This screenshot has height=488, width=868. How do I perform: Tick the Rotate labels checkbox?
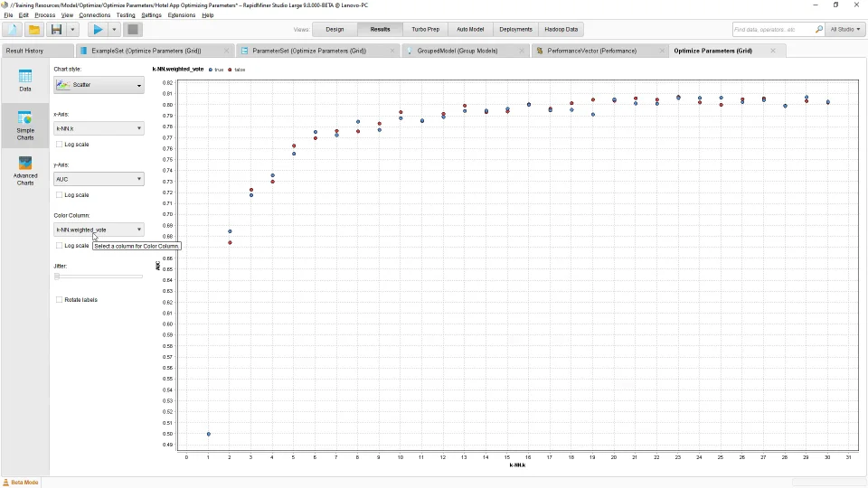coord(60,300)
